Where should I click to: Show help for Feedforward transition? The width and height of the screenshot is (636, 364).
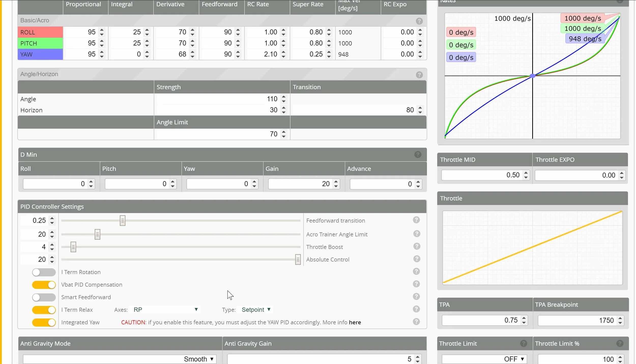tap(416, 220)
